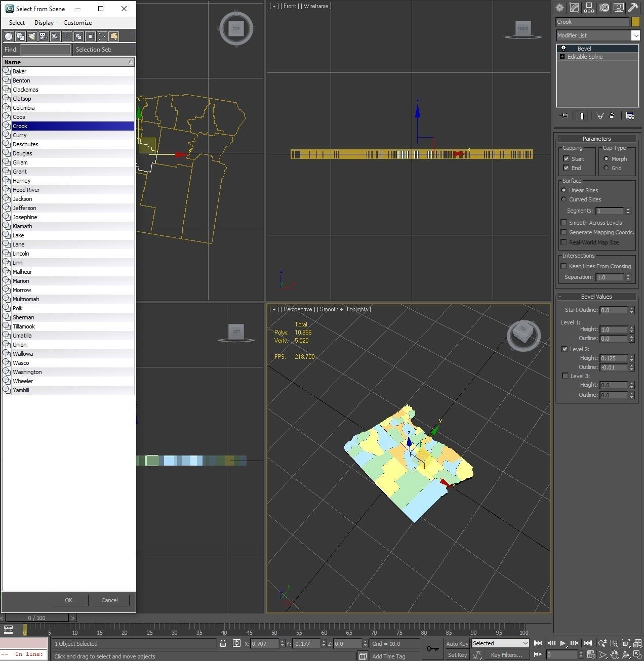Confirm selection with OK button
This screenshot has width=644, height=661.
pos(69,600)
